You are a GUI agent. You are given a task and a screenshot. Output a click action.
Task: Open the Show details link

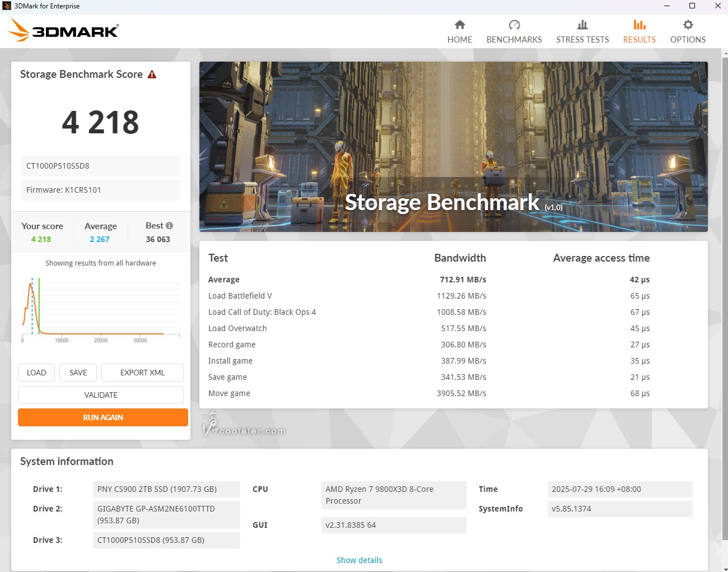tap(360, 560)
